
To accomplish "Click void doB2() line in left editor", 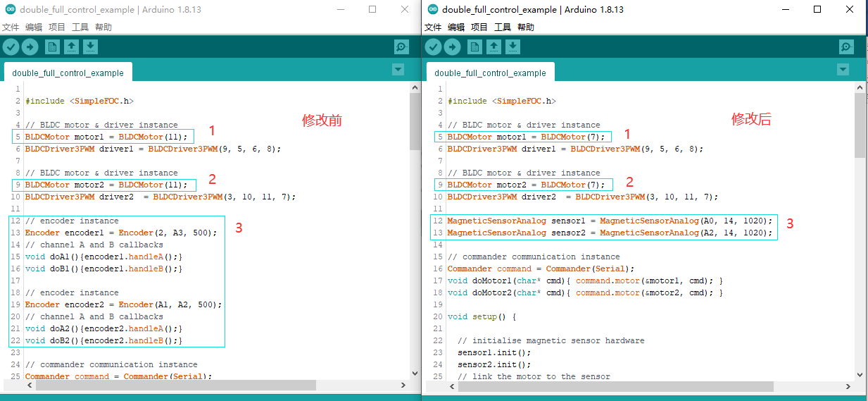I will (103, 340).
